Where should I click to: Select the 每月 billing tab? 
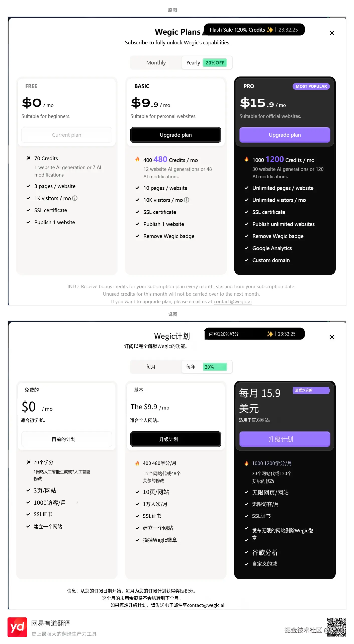pyautogui.click(x=156, y=367)
